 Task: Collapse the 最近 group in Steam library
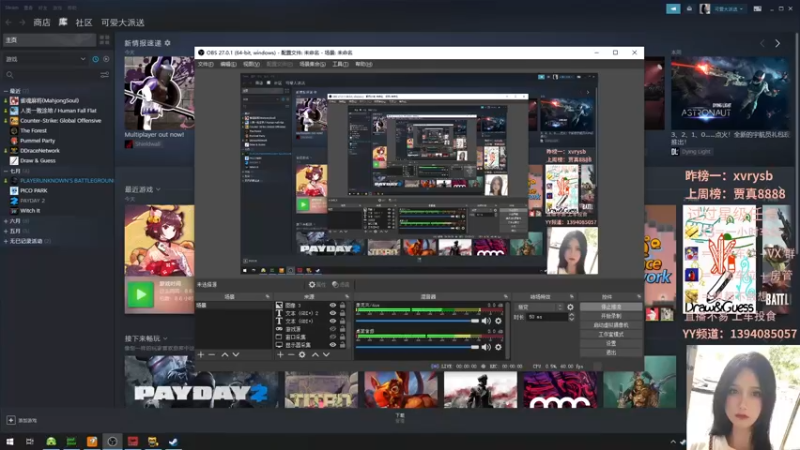tap(6, 91)
